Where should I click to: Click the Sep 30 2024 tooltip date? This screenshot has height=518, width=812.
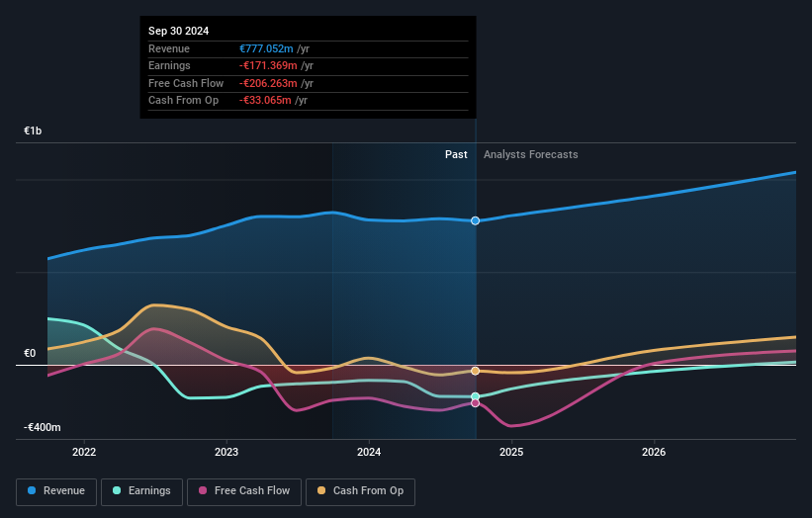click(179, 31)
